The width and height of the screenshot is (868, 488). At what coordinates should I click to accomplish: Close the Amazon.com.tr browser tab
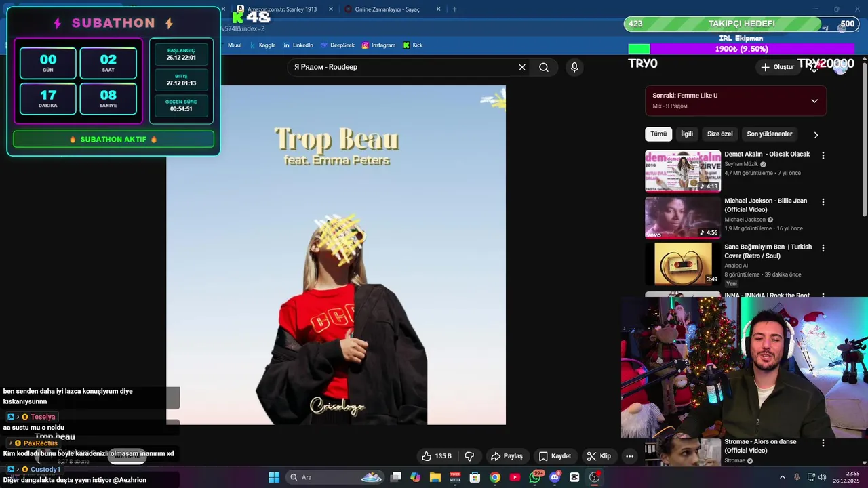pos(331,9)
